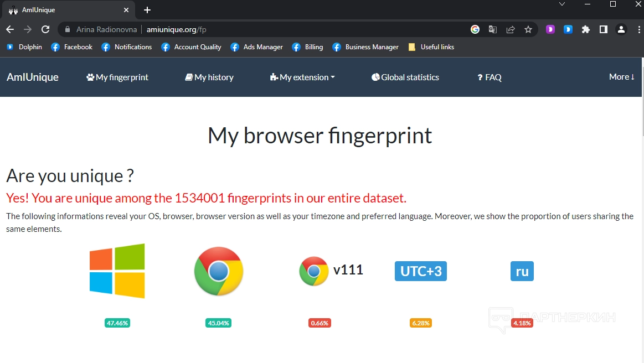
Task: Click the Google icon in address bar
Action: point(475,29)
